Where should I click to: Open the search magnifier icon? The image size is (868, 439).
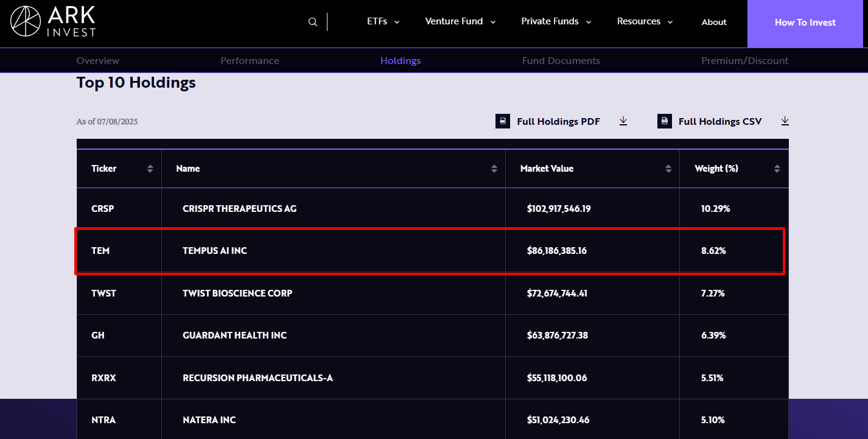click(x=313, y=22)
